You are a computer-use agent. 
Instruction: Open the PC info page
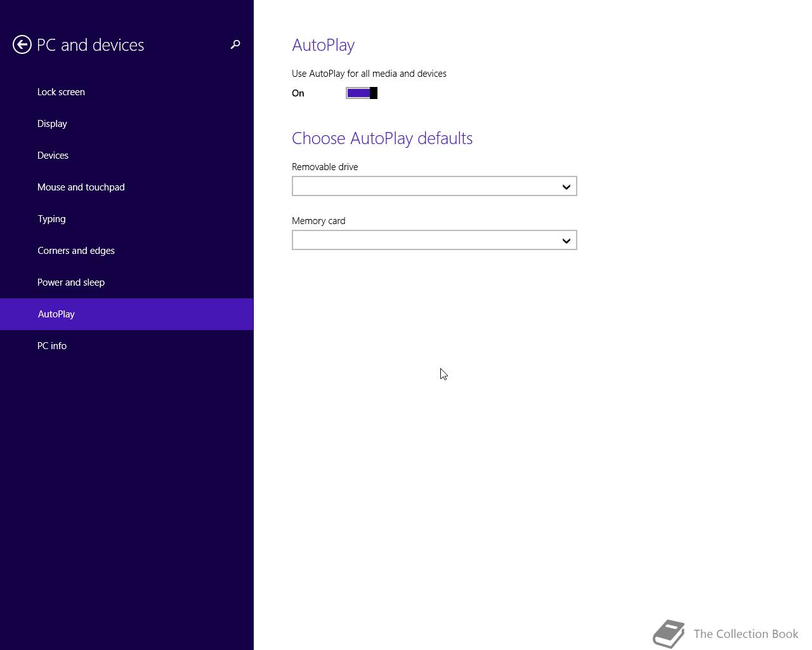(127, 346)
